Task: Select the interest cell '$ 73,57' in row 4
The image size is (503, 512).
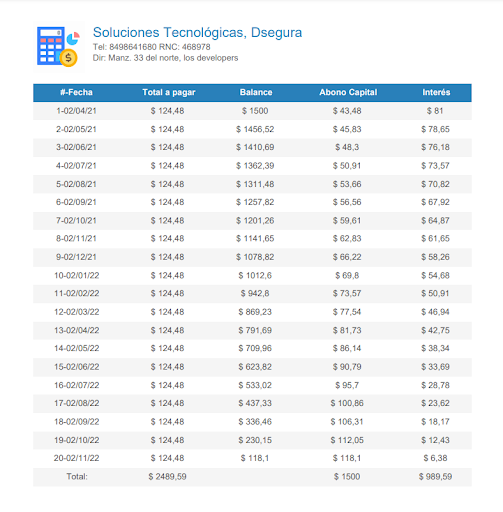Action: (435, 166)
